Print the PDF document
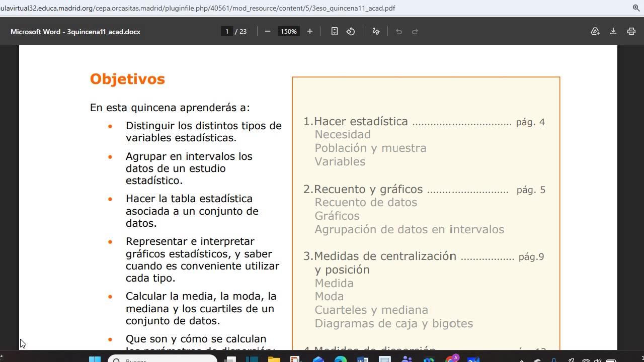 [631, 31]
